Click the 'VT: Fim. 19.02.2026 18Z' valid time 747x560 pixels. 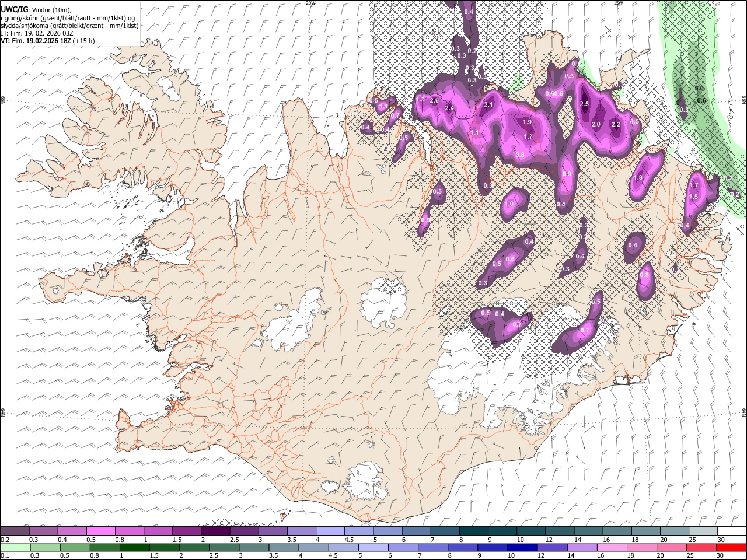point(36,41)
